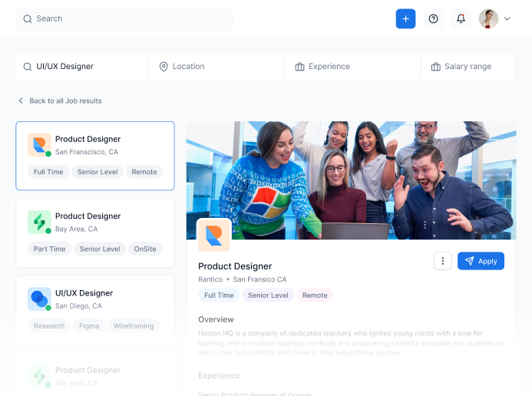Open the notifications bell
The image size is (532, 396).
[461, 18]
